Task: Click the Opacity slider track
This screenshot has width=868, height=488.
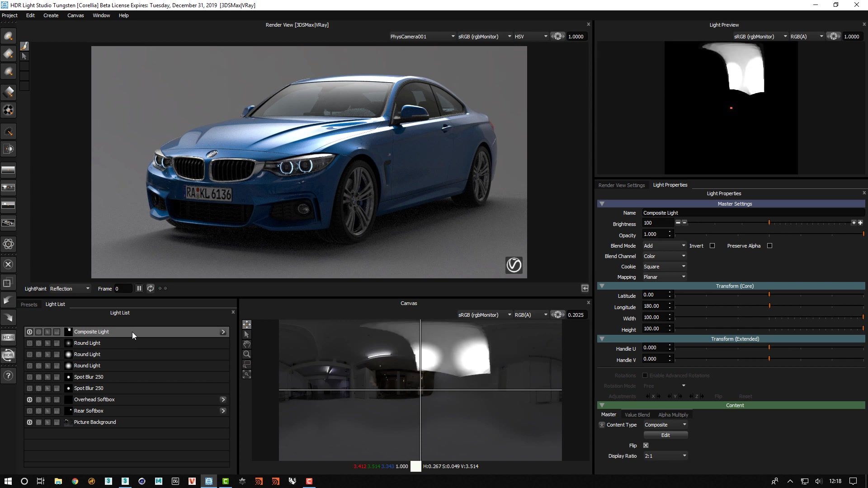Action: 769,234
